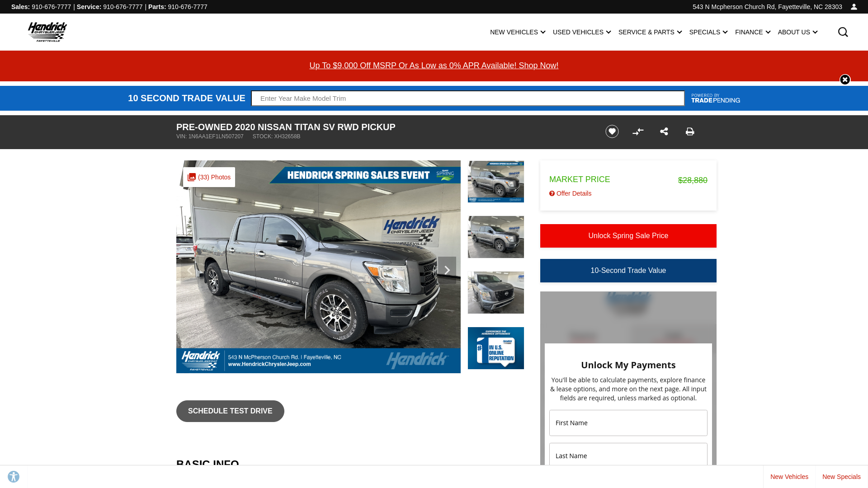Screen dimensions: 868x488
Task: Open the (33) Photos gallery
Action: click(x=209, y=177)
